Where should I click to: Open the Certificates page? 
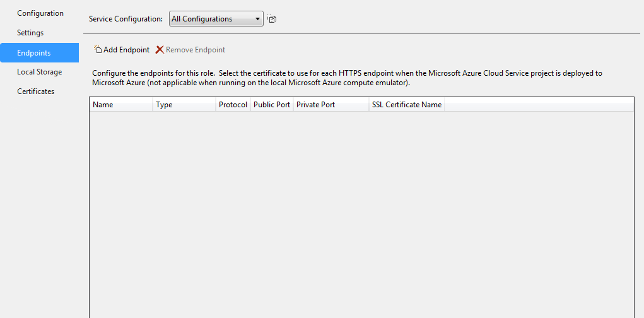tap(35, 91)
